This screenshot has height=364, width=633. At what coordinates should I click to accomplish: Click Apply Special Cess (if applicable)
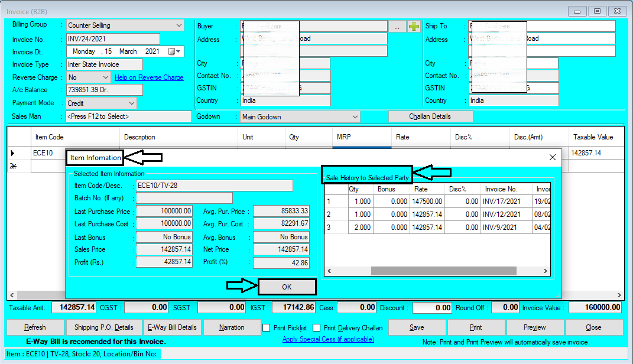pyautogui.click(x=329, y=339)
